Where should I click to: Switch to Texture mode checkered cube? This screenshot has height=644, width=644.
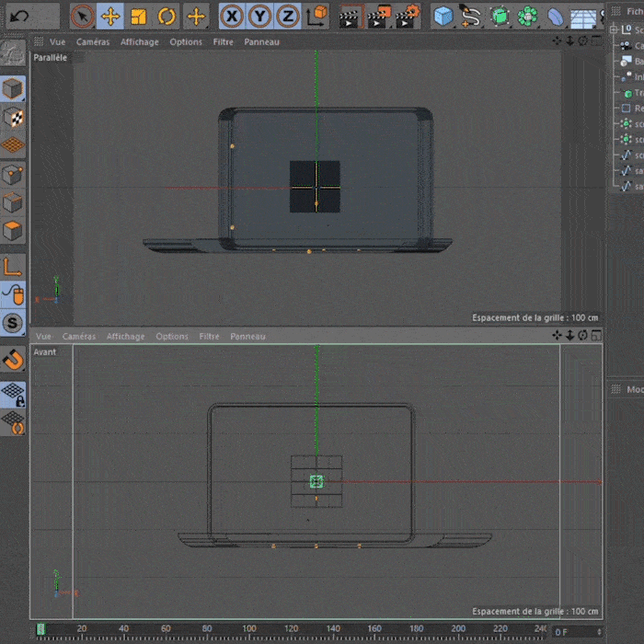pos(13,117)
